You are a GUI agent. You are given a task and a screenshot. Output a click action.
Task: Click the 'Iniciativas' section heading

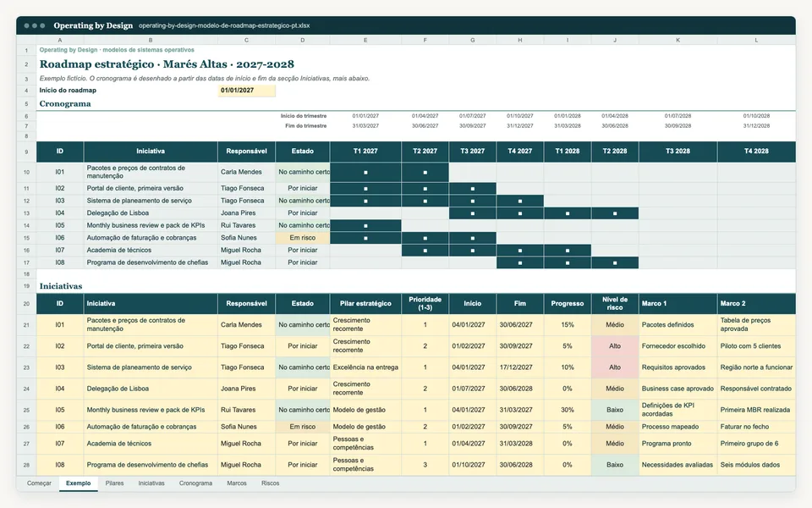[x=61, y=286]
